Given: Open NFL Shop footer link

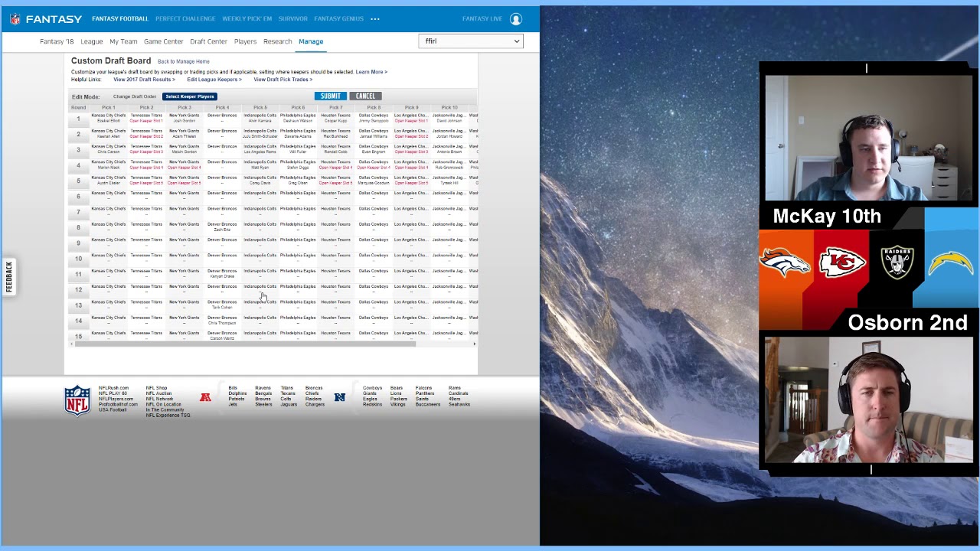Looking at the screenshot, I should [x=156, y=388].
